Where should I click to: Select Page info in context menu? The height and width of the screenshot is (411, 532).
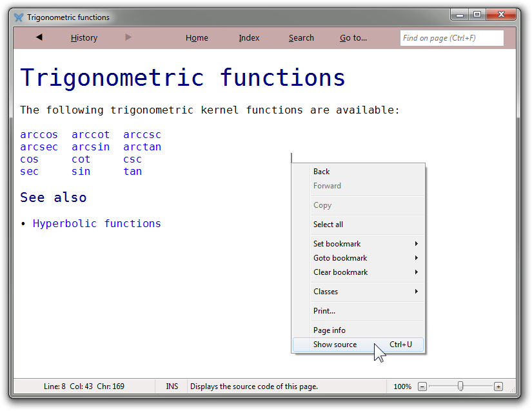point(330,330)
